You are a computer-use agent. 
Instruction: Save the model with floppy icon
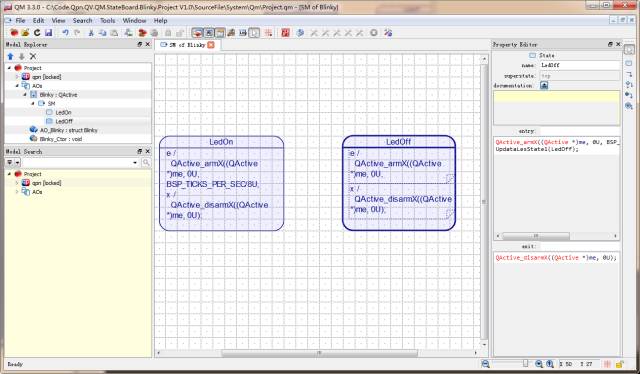[49, 33]
